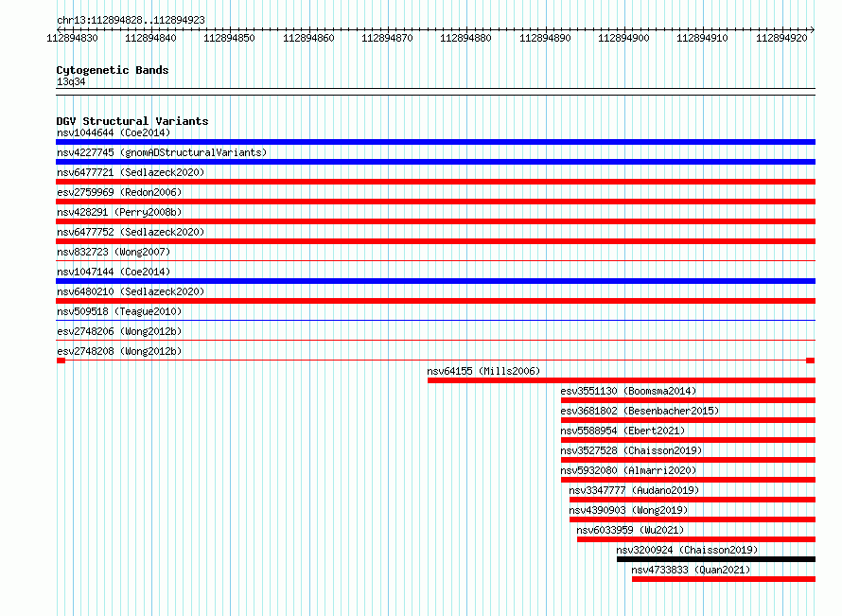The width and height of the screenshot is (842, 616).
Task: Click the red bar under nsv6480210
Action: click(435, 301)
